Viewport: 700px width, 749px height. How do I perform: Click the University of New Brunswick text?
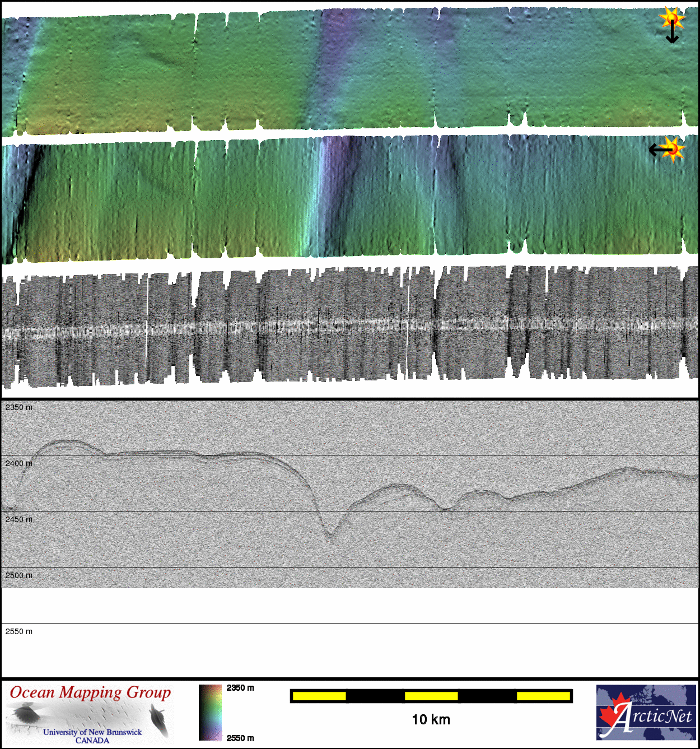92,732
